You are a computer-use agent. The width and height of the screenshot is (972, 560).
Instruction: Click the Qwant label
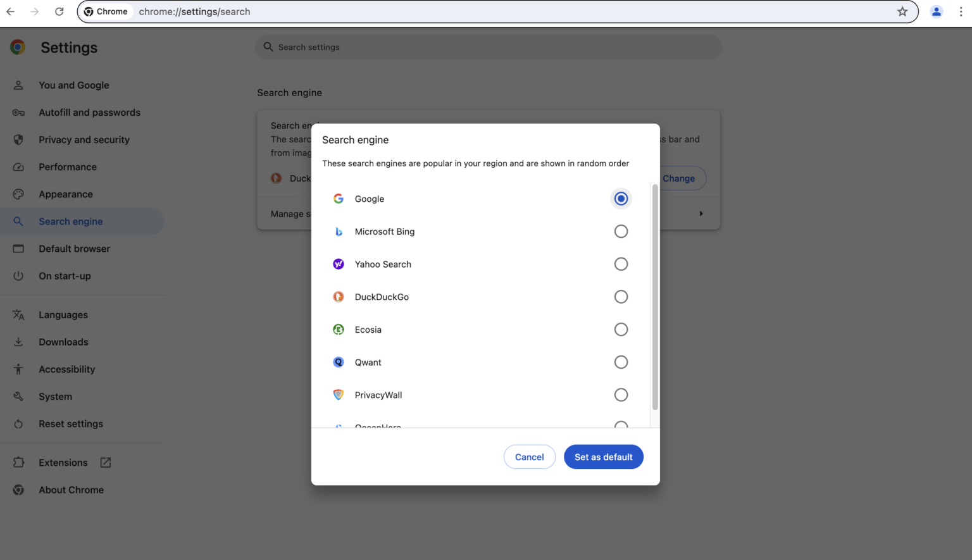(368, 362)
